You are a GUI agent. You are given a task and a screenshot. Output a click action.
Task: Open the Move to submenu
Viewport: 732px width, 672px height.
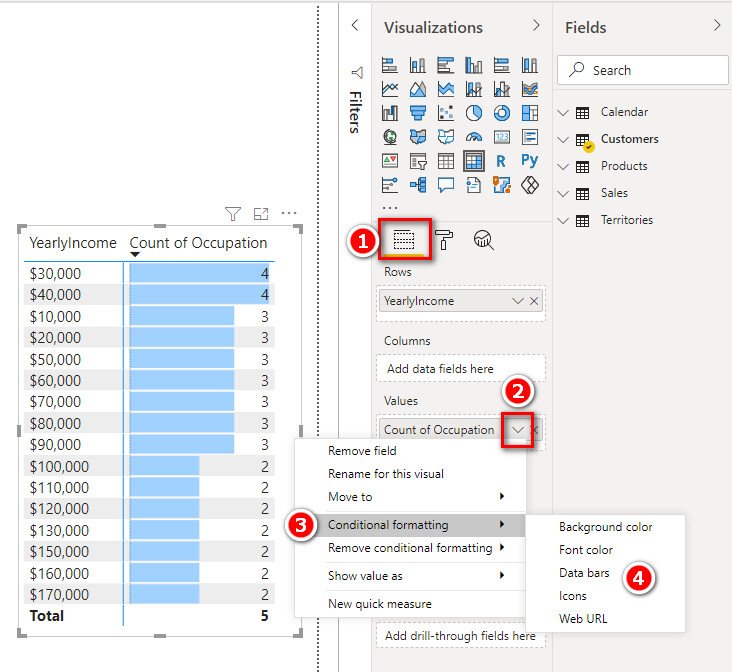click(410, 496)
